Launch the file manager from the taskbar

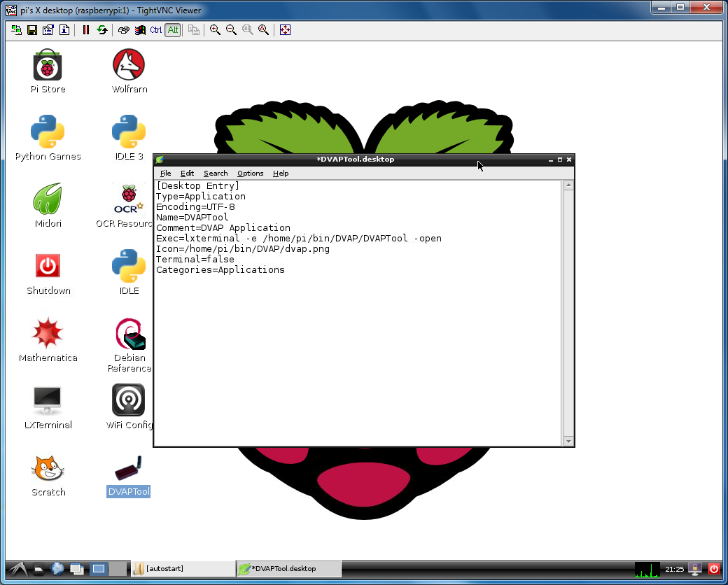38,569
